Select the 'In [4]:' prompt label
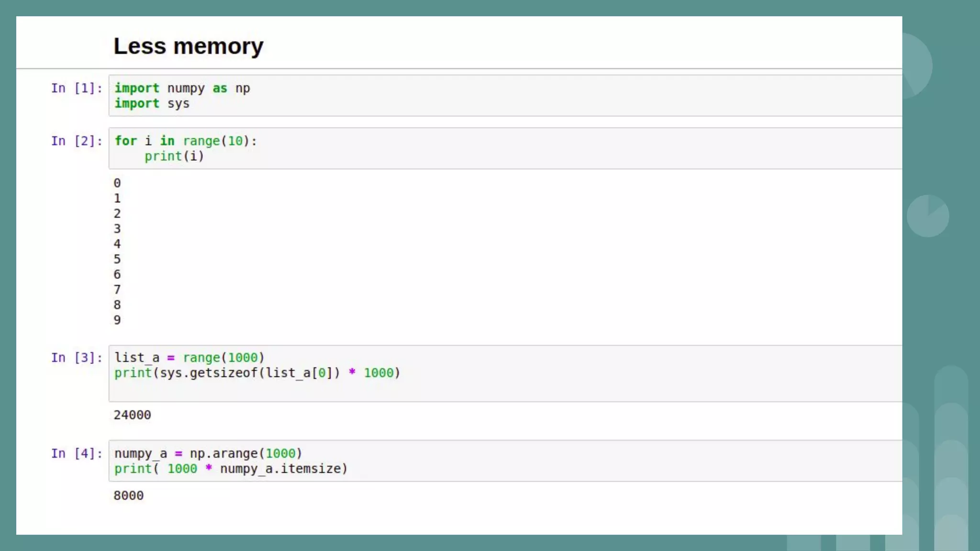Image resolution: width=980 pixels, height=551 pixels. tap(77, 453)
